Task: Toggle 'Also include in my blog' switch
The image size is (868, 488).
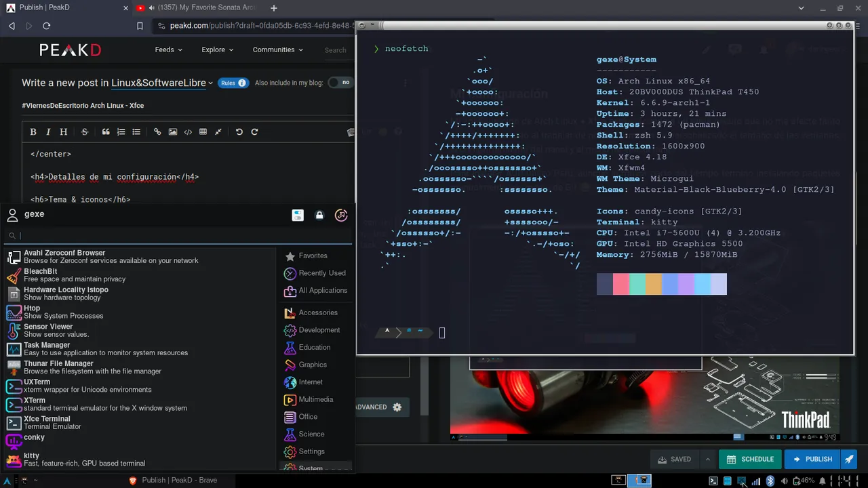Action: click(341, 83)
